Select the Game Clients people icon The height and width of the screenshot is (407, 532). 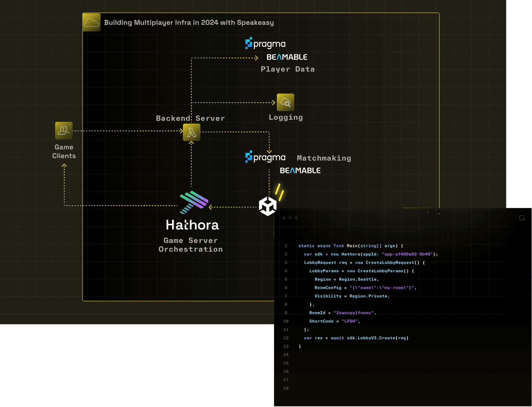coord(63,130)
